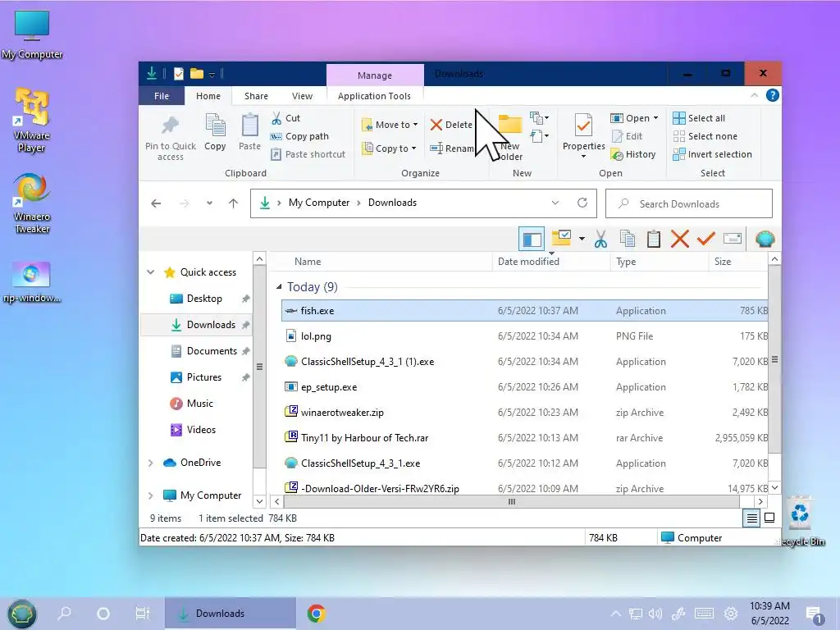This screenshot has height=630, width=840.
Task: Click the Copy pages icon in Classic toolbar
Action: point(628,239)
